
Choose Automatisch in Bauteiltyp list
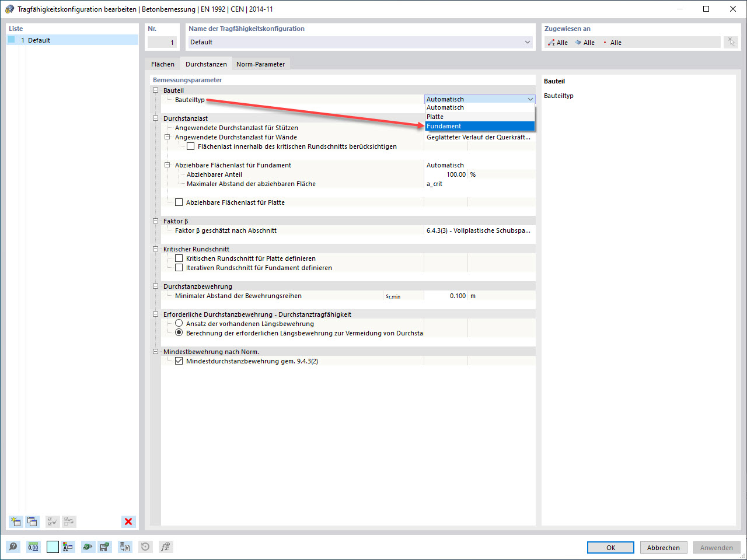(x=480, y=107)
